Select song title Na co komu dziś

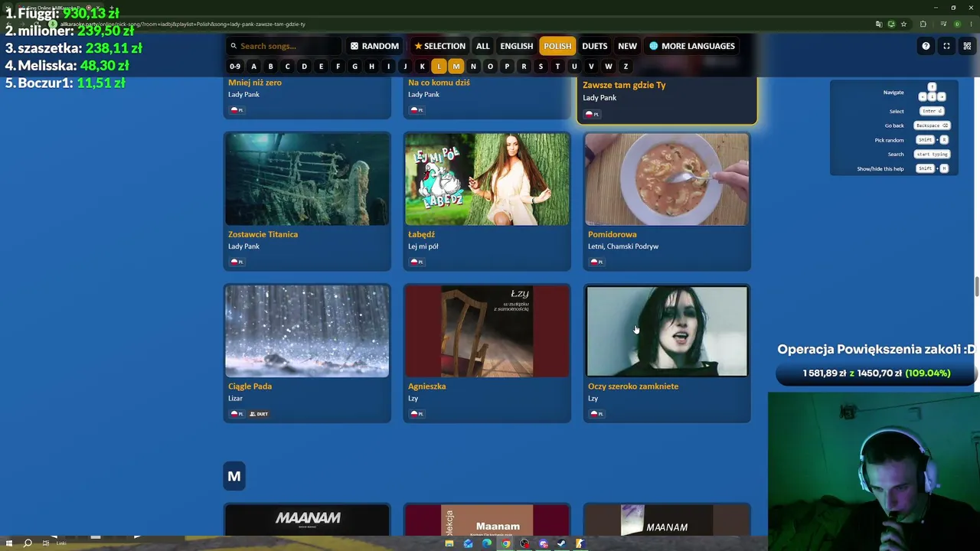coord(439,83)
